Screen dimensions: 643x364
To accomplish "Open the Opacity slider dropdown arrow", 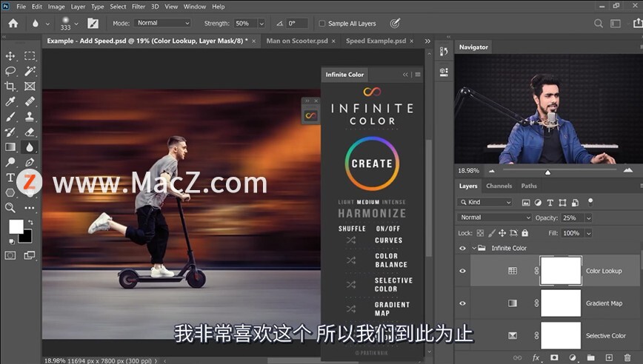I will (588, 218).
